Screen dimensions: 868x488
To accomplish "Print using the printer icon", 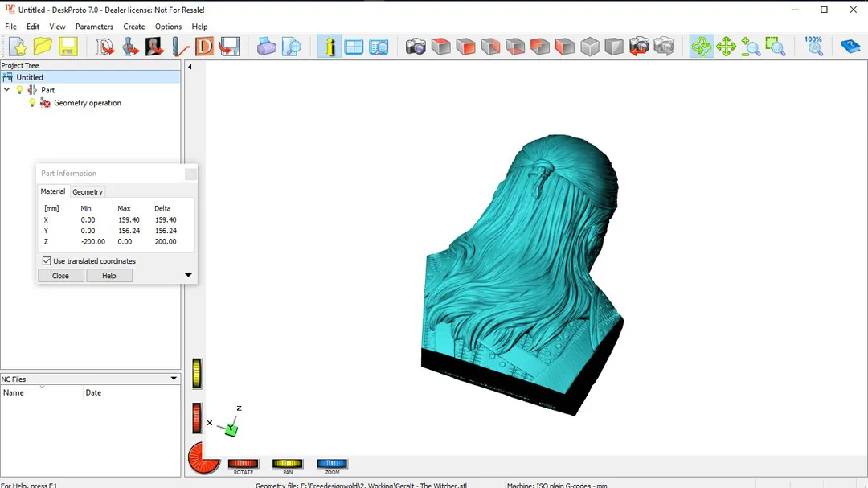I will tap(266, 47).
